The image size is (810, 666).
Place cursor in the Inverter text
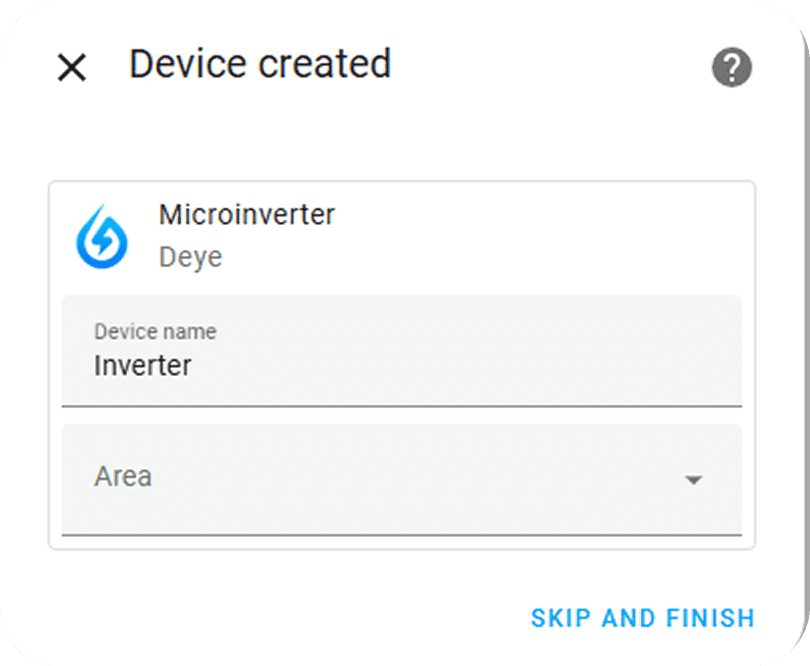[142, 366]
